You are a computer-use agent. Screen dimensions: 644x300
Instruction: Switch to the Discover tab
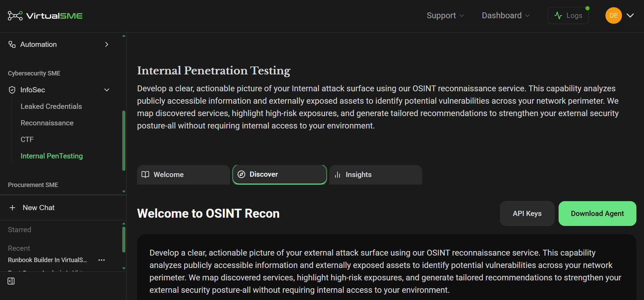point(280,175)
